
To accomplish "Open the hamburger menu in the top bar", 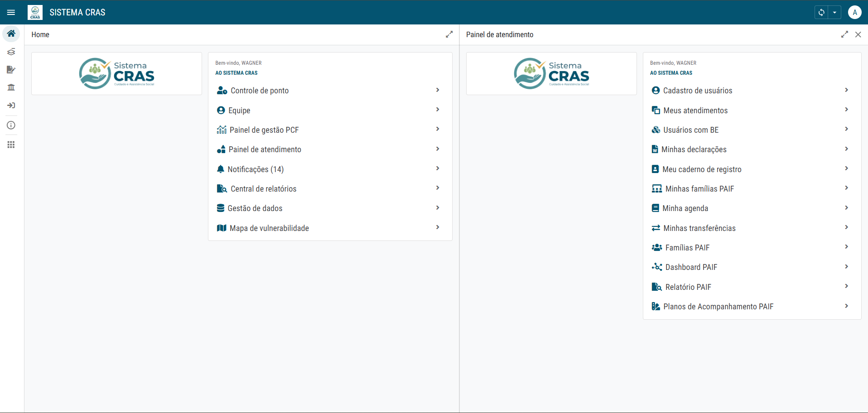I will coord(11,13).
